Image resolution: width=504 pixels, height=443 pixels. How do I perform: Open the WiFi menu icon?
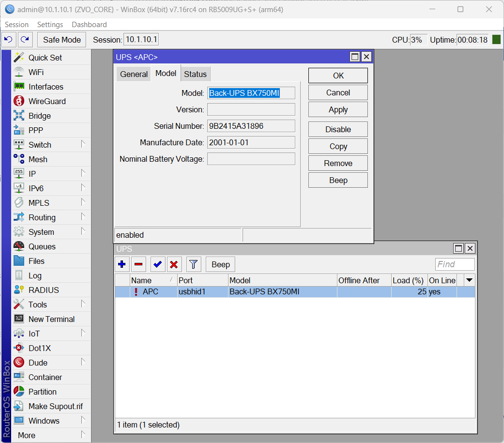click(x=19, y=72)
